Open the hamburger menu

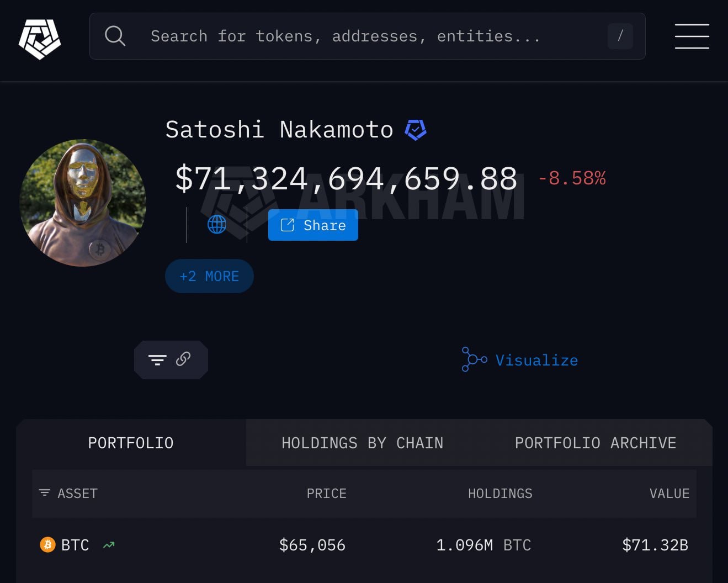tap(692, 36)
